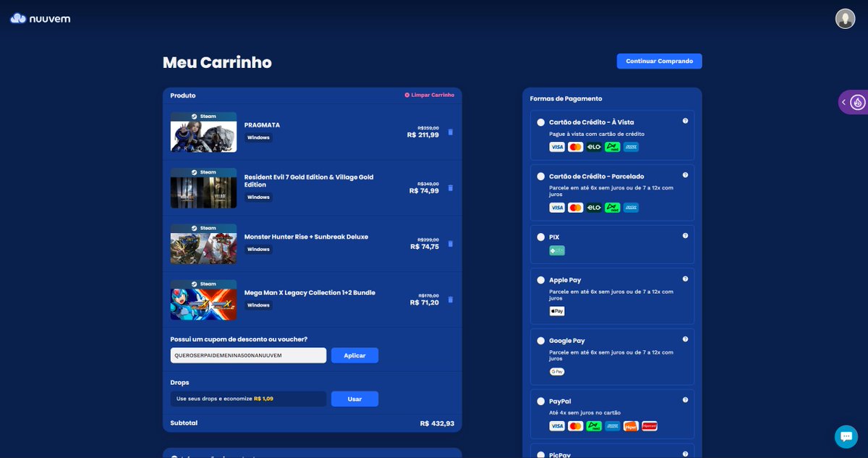
Task: Click the Google Pay logo badge
Action: click(x=557, y=371)
